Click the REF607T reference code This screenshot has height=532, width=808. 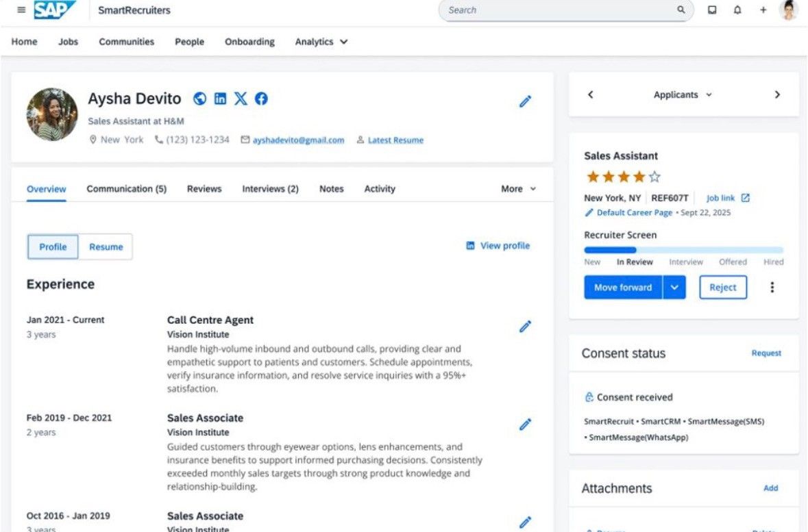670,198
